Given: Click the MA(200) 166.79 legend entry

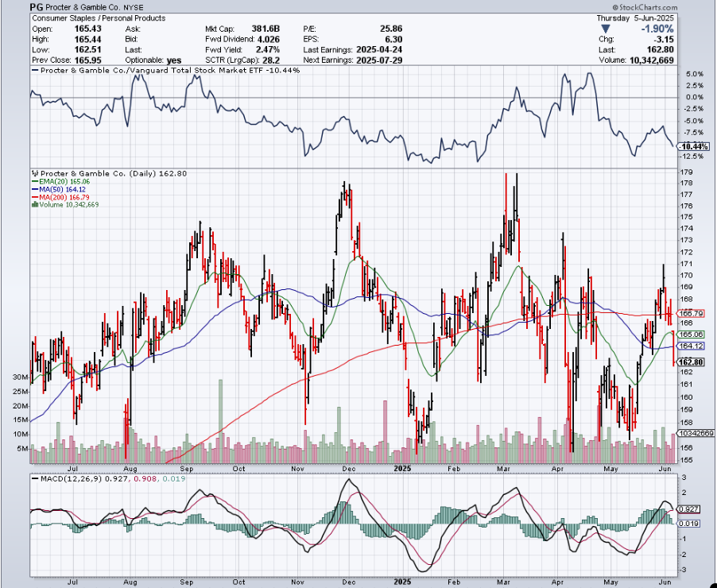Looking at the screenshot, I should click(x=60, y=197).
